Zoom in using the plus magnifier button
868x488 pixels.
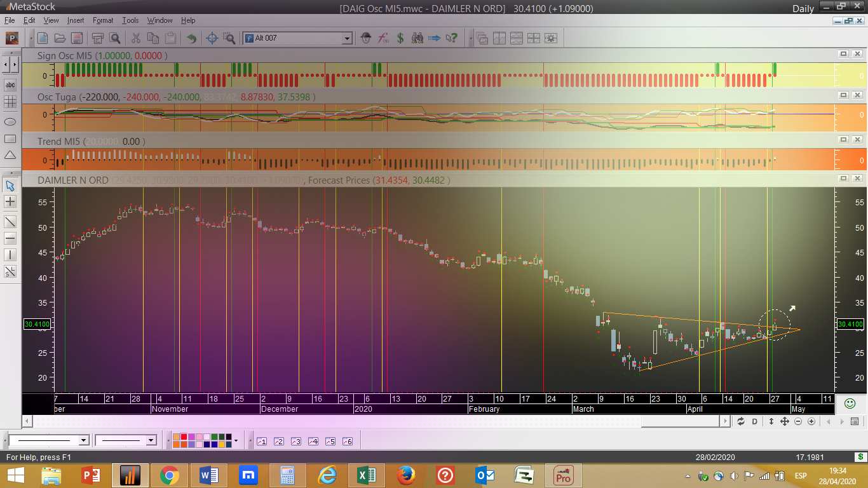(x=811, y=421)
